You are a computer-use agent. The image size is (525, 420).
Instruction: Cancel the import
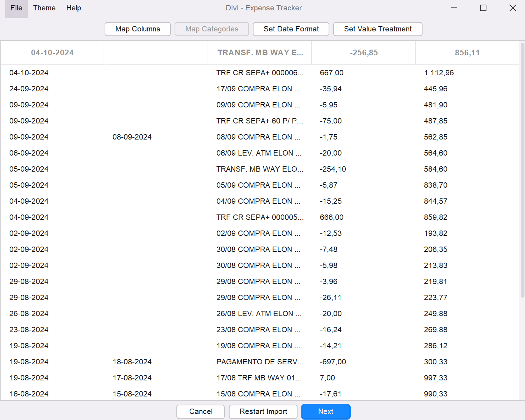(201, 411)
